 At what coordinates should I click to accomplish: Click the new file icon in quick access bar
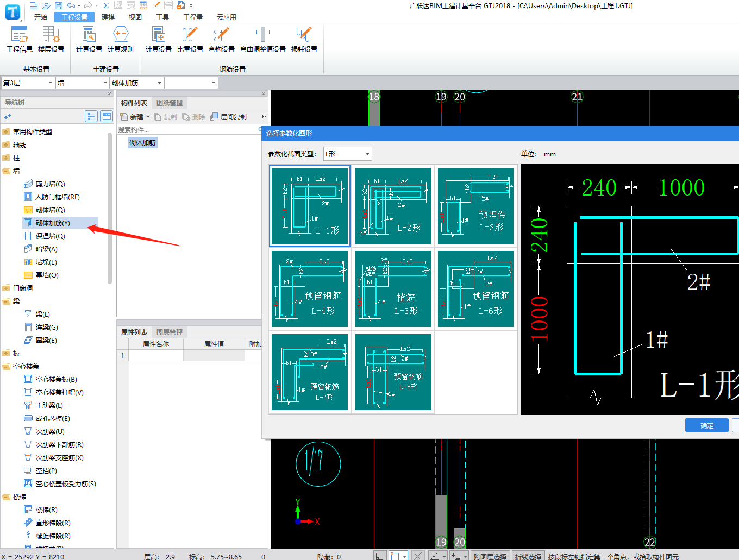(34, 5)
